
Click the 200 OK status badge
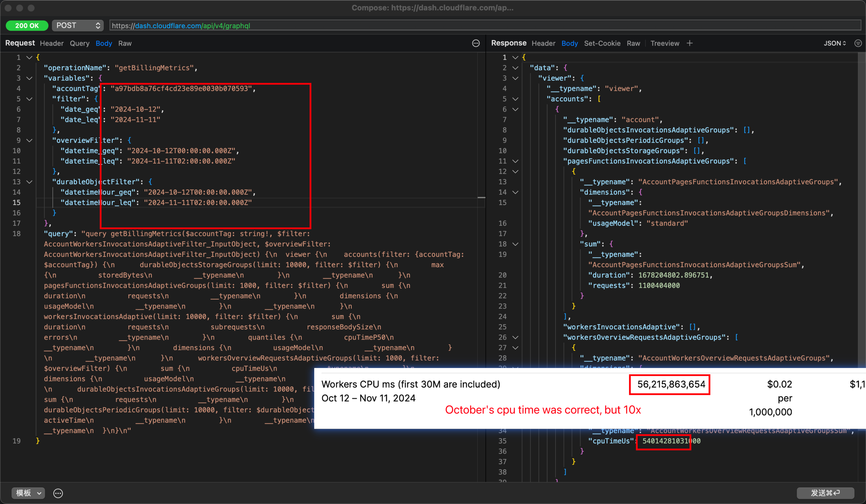(x=27, y=25)
